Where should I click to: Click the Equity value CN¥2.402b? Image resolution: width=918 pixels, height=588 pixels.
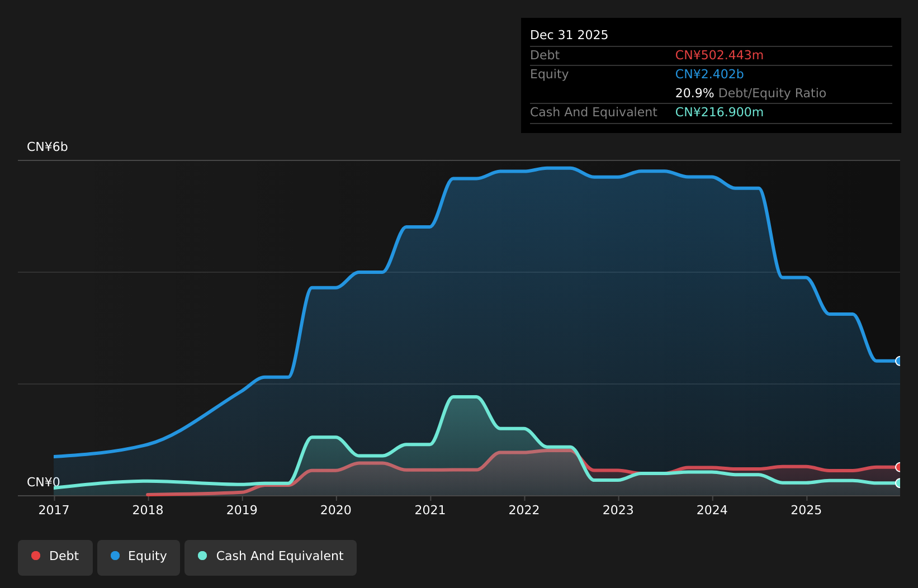[x=709, y=74]
